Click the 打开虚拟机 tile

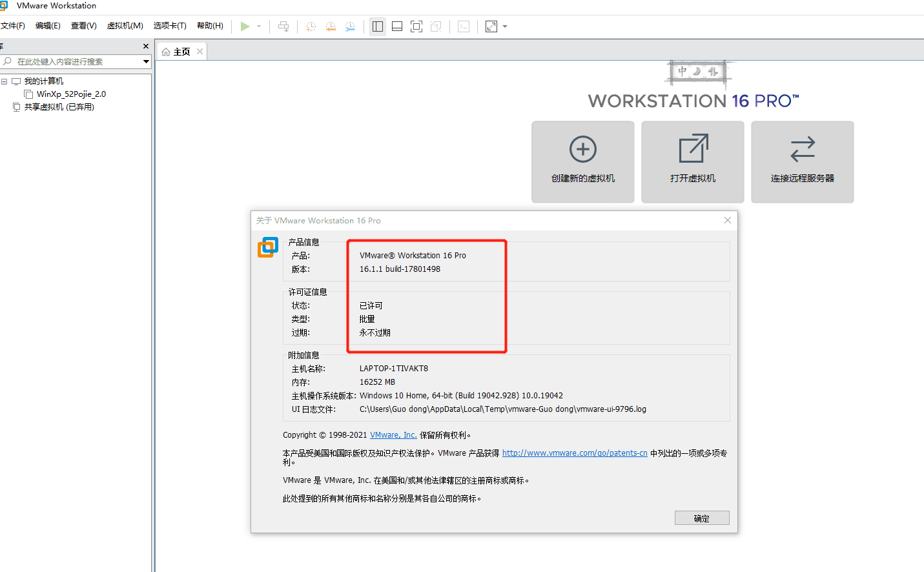[x=693, y=162]
